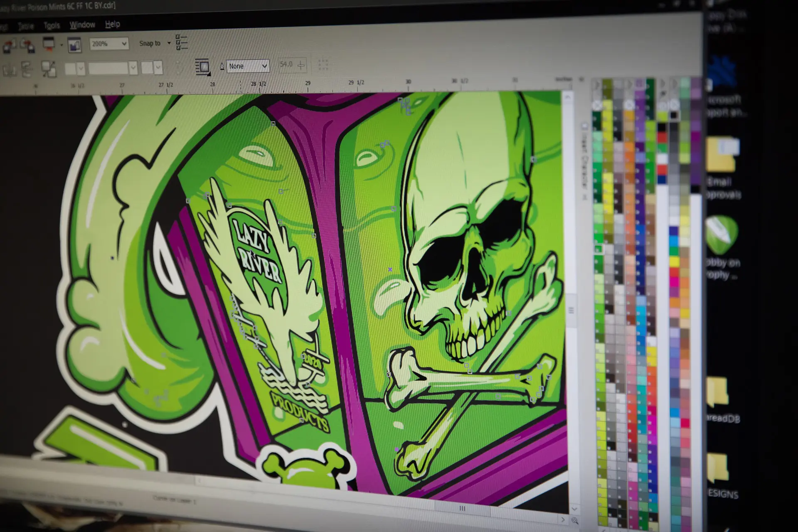Open the Help menu
Viewport: 798px width, 532px height.
[x=113, y=24]
